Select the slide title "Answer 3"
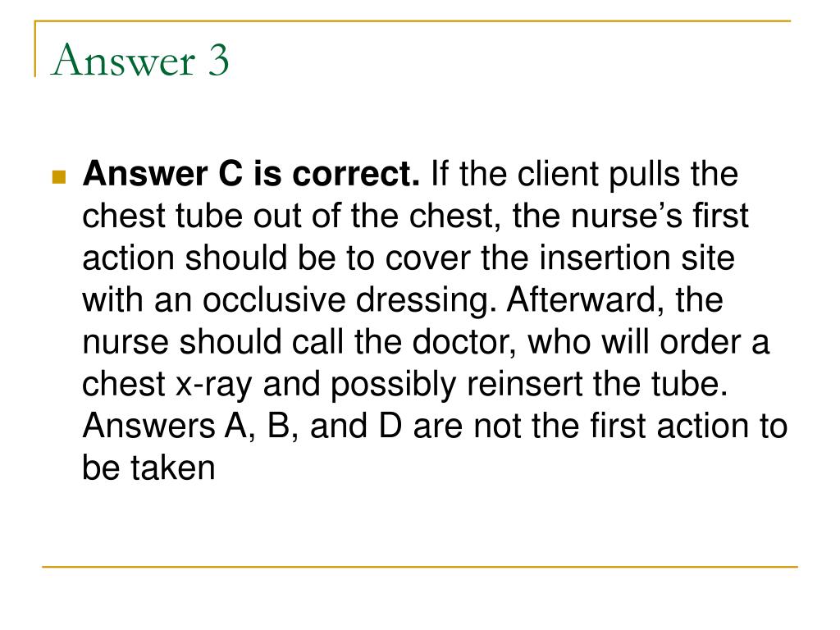This screenshot has width=840, height=630. (140, 60)
